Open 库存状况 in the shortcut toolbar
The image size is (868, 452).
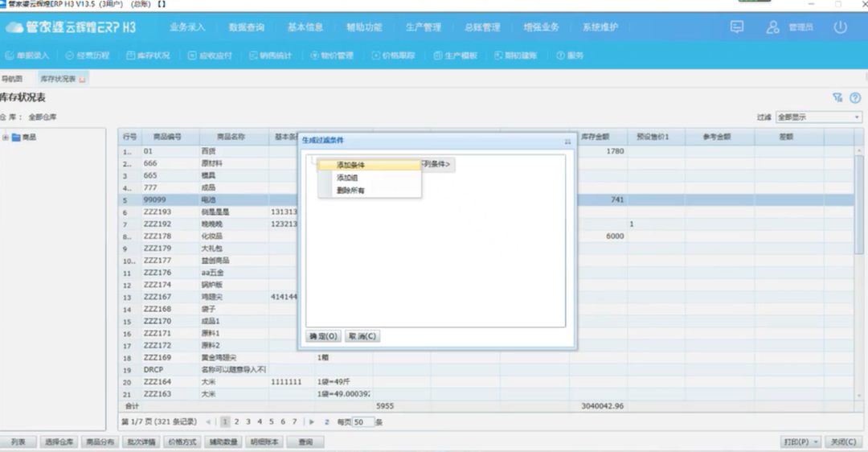point(148,55)
